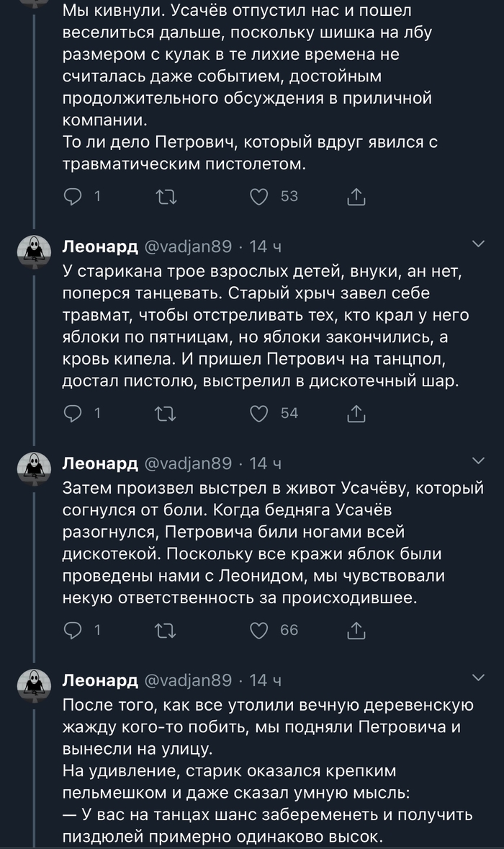Open chevron menu on "У старикана" tweet
Viewport: 504px width, 849px height.
[477, 246]
